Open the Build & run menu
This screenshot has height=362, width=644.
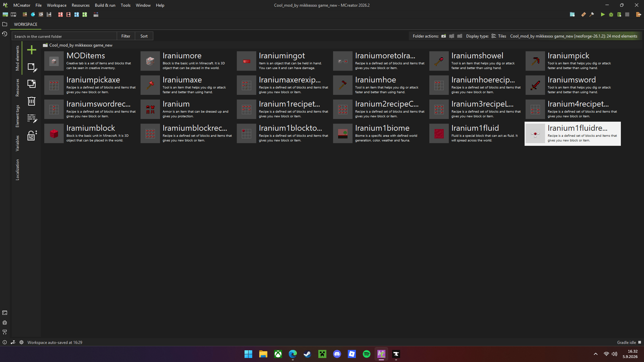(x=105, y=5)
